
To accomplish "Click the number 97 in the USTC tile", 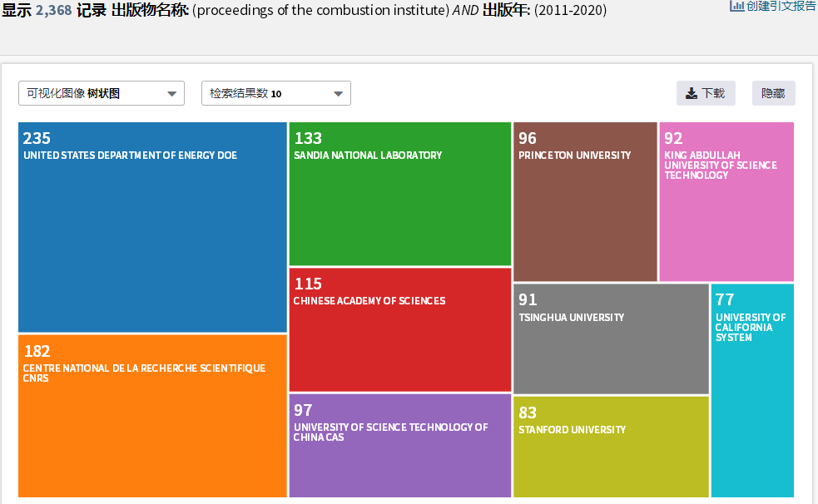I will pos(303,410).
